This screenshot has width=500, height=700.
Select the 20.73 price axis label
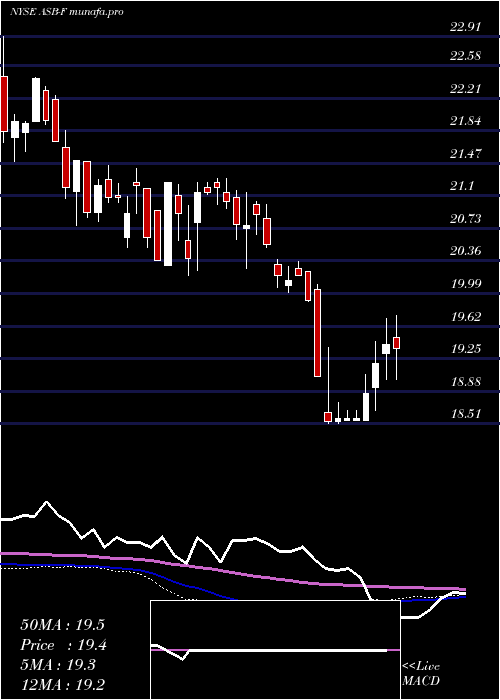[x=466, y=218]
